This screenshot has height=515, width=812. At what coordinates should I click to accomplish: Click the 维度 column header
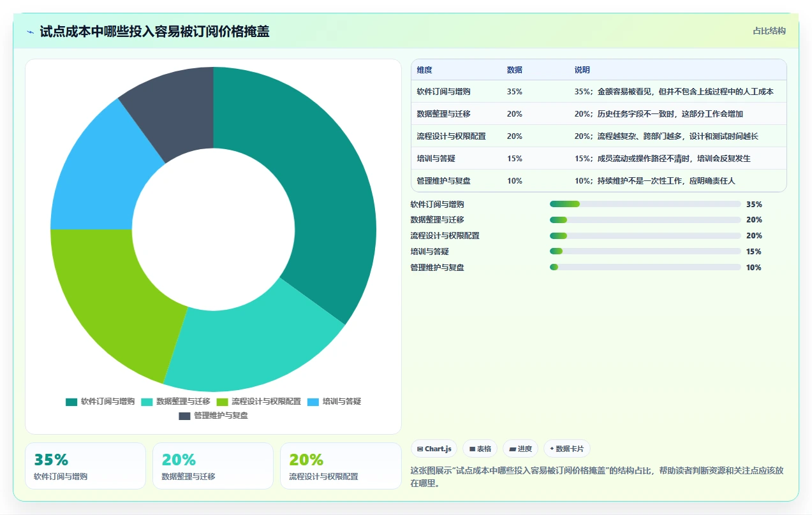point(424,70)
